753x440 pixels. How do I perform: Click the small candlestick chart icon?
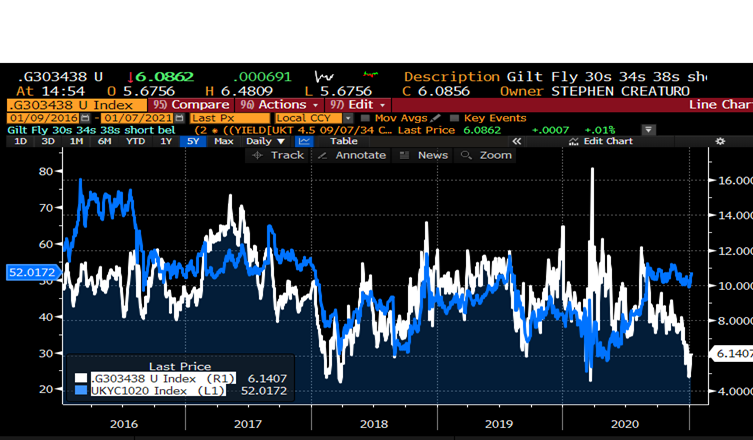370,74
